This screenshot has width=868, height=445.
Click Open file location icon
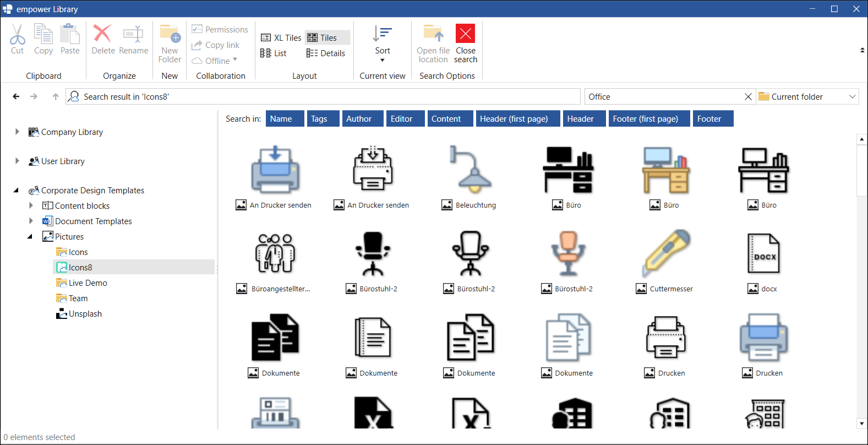[433, 34]
